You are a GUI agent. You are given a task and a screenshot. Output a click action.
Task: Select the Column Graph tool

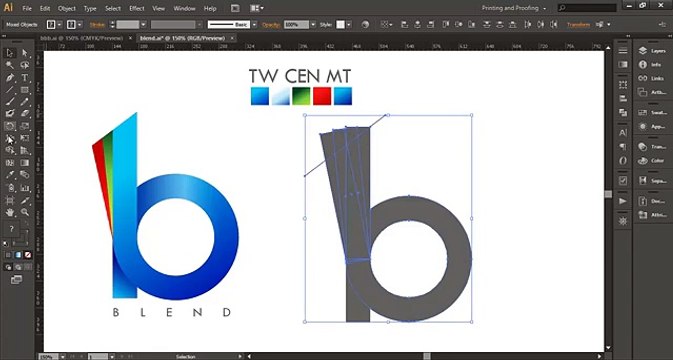[x=25, y=188]
